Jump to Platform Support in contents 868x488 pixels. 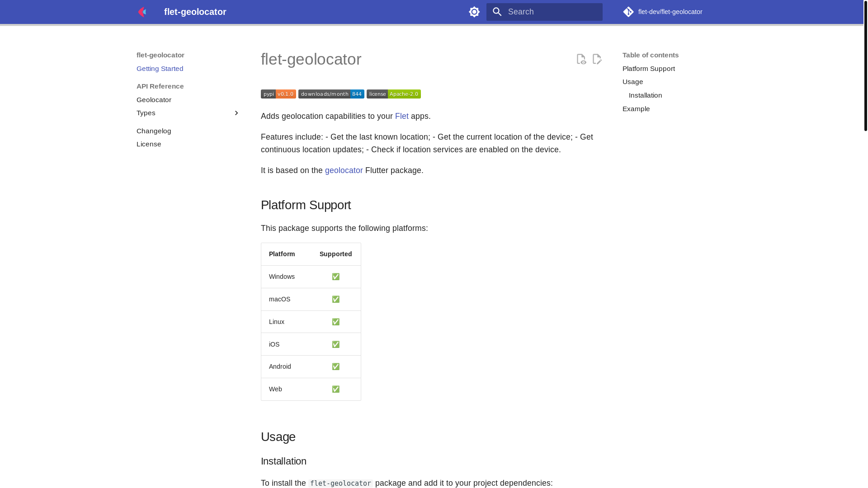649,69
